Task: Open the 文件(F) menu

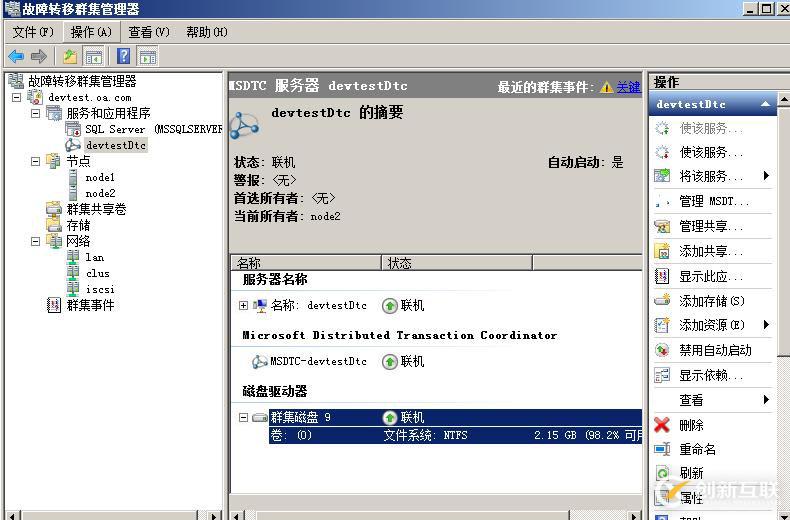Action: [x=33, y=32]
